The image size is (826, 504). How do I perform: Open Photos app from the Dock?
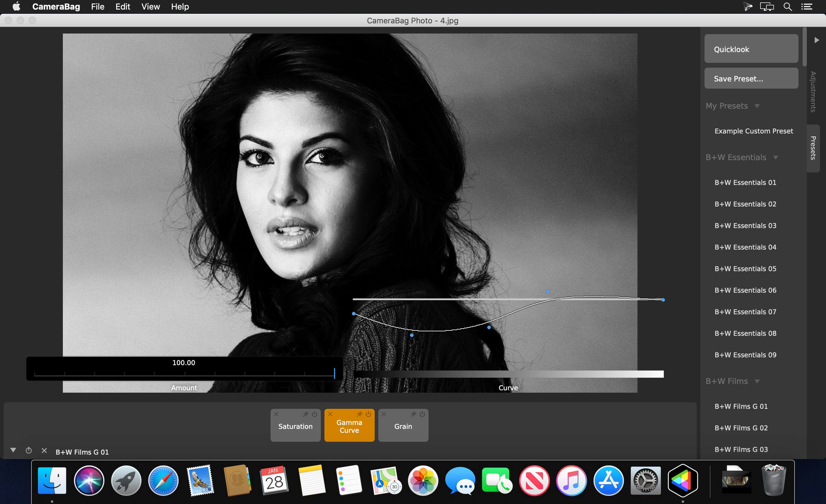(423, 481)
